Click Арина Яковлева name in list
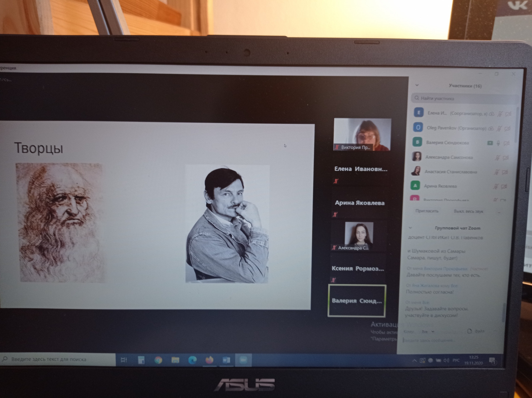The image size is (532, 398). coord(440,186)
